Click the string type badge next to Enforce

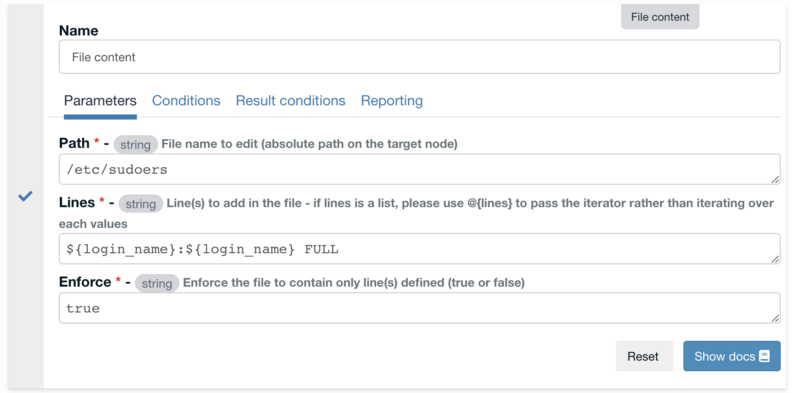tap(157, 283)
